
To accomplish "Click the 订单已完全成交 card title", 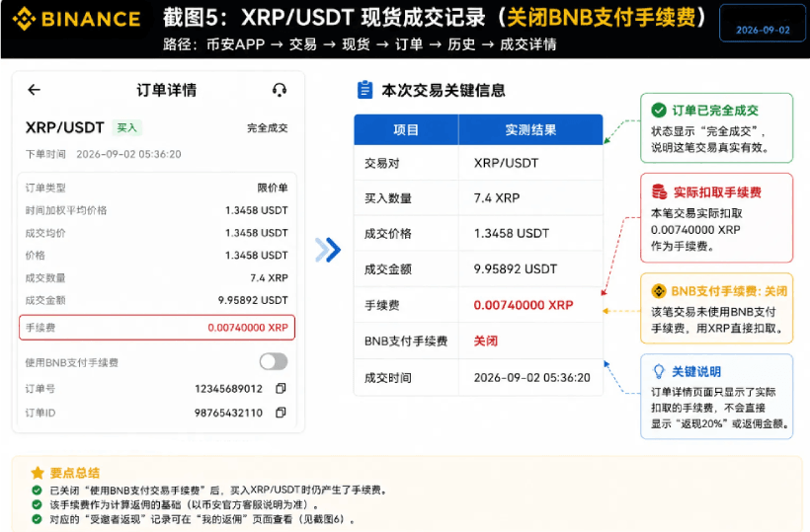I will pos(715,111).
